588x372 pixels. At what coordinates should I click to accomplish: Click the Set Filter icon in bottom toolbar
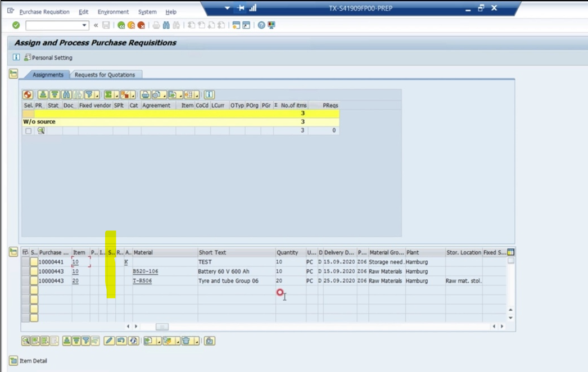(86, 341)
